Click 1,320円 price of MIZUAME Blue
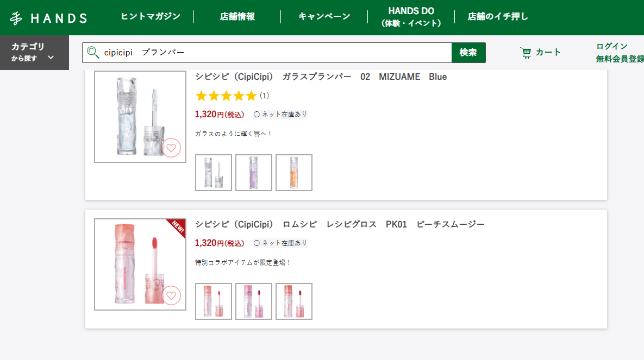644x360 pixels. [220, 115]
